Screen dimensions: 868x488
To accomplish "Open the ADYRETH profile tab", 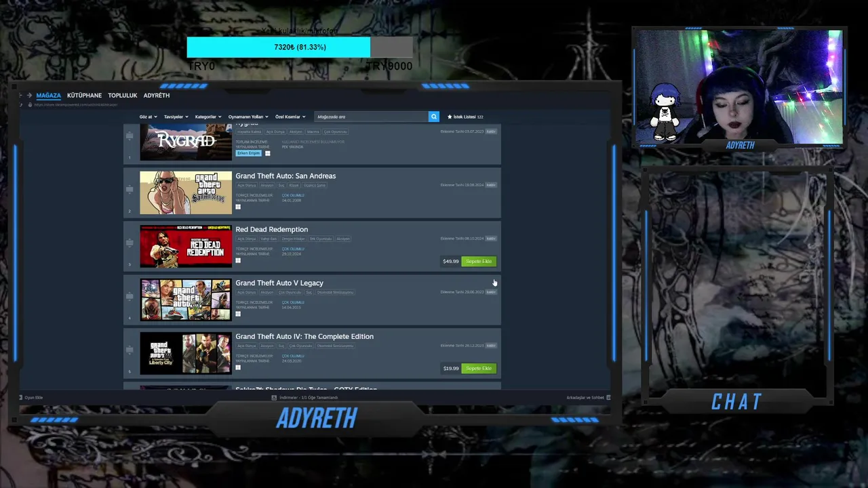I will (157, 96).
